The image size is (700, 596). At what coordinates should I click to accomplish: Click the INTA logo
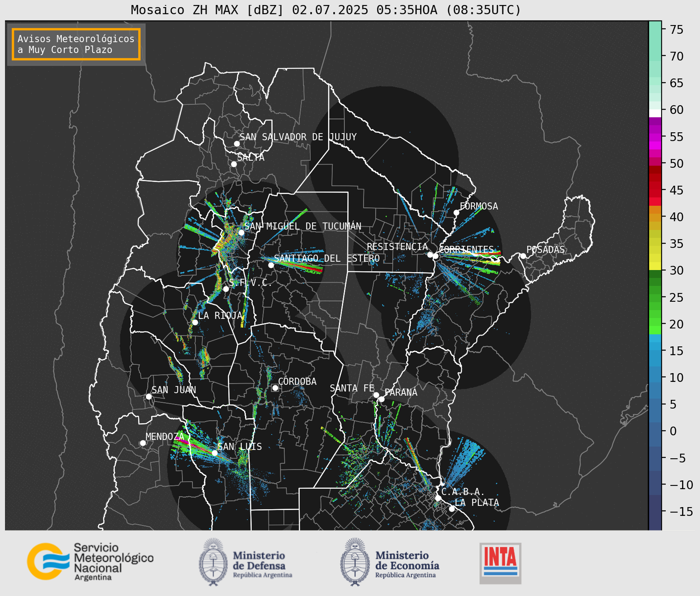[500, 563]
